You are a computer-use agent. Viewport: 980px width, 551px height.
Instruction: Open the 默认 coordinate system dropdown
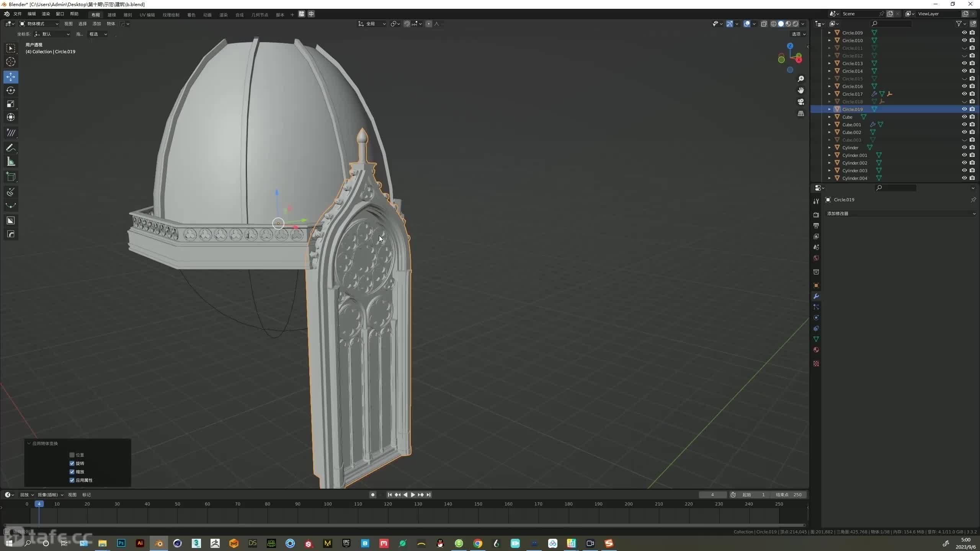coord(52,34)
